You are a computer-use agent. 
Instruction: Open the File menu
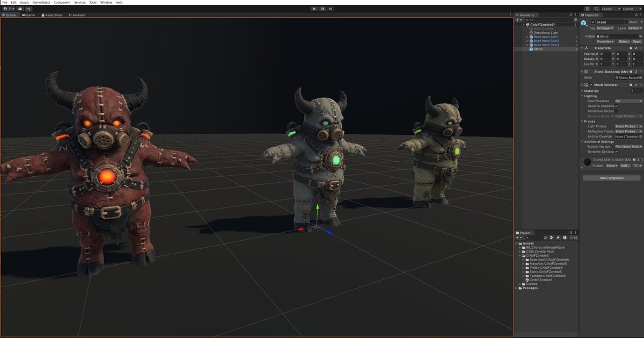[5, 2]
